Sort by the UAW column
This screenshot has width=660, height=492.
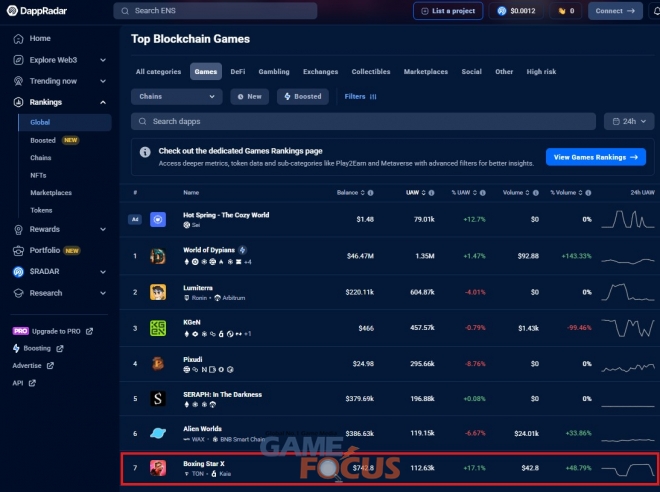click(416, 193)
